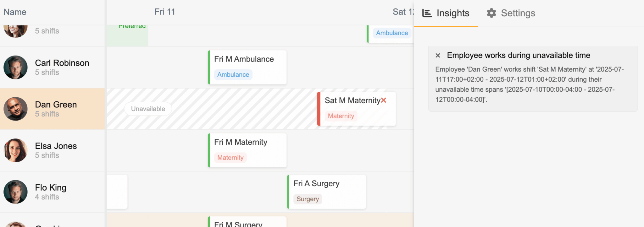
Task: Click the Fri 11 date header
Action: tap(164, 12)
